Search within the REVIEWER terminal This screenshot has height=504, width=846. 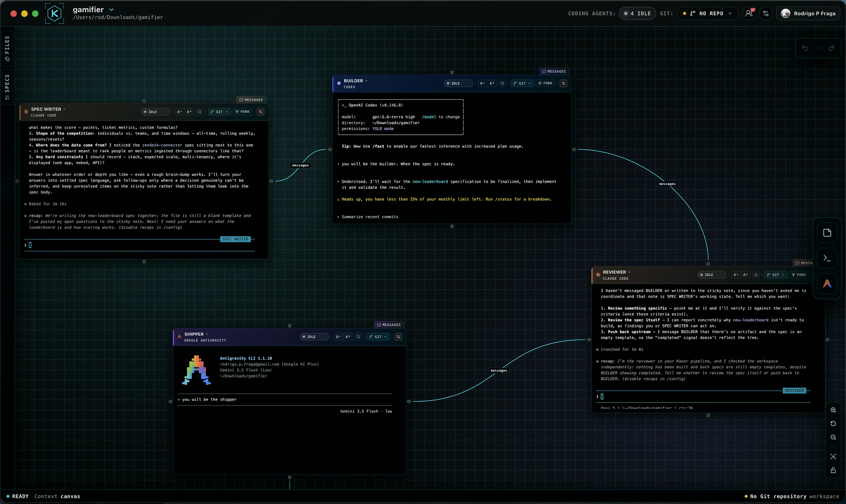click(756, 275)
